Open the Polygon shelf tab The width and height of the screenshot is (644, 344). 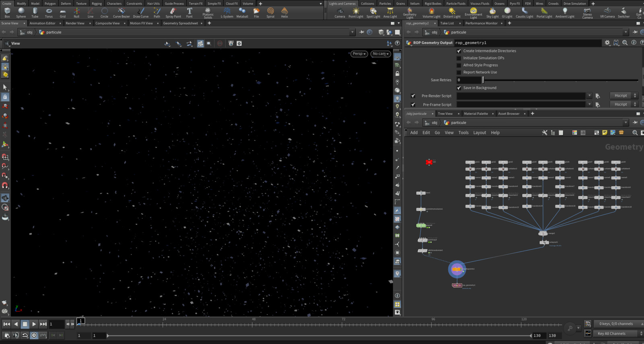pyautogui.click(x=50, y=4)
